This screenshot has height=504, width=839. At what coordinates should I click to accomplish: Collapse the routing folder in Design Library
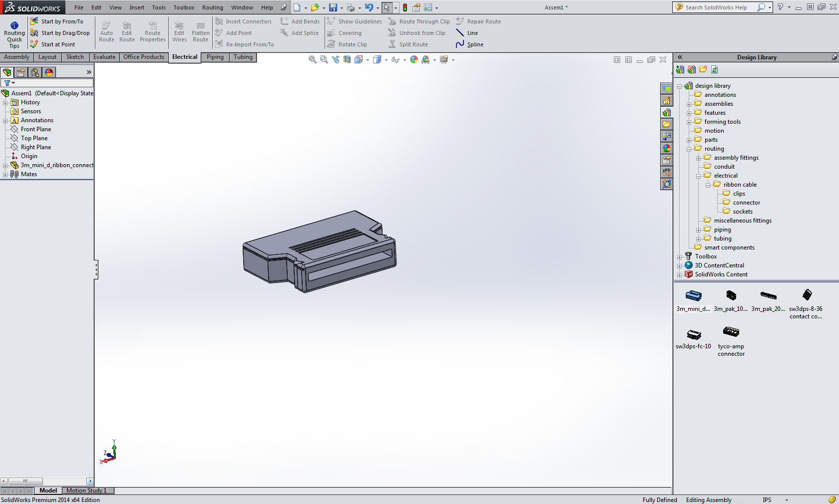coord(689,149)
